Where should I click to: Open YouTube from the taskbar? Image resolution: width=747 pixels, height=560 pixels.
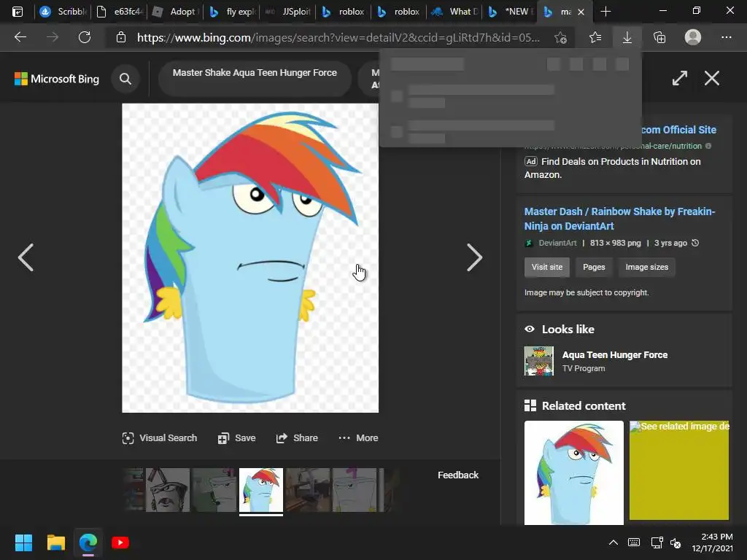click(x=120, y=542)
